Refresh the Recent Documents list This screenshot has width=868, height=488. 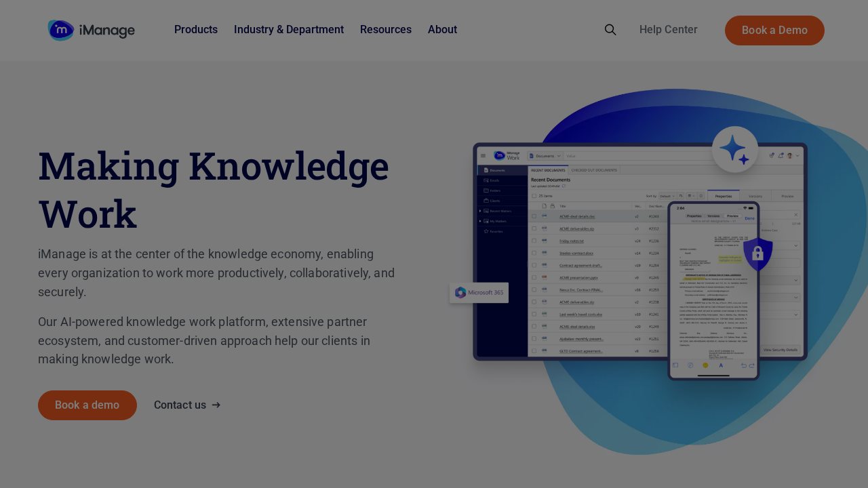pyautogui.click(x=564, y=186)
